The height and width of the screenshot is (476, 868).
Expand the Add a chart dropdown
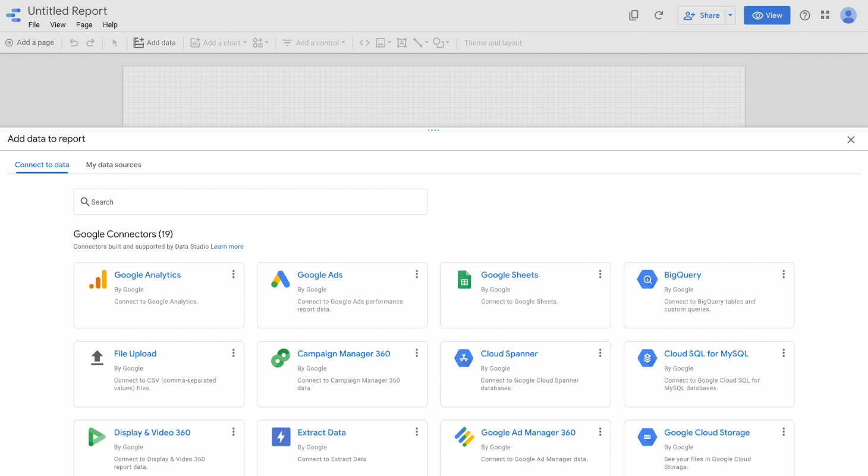tap(219, 43)
